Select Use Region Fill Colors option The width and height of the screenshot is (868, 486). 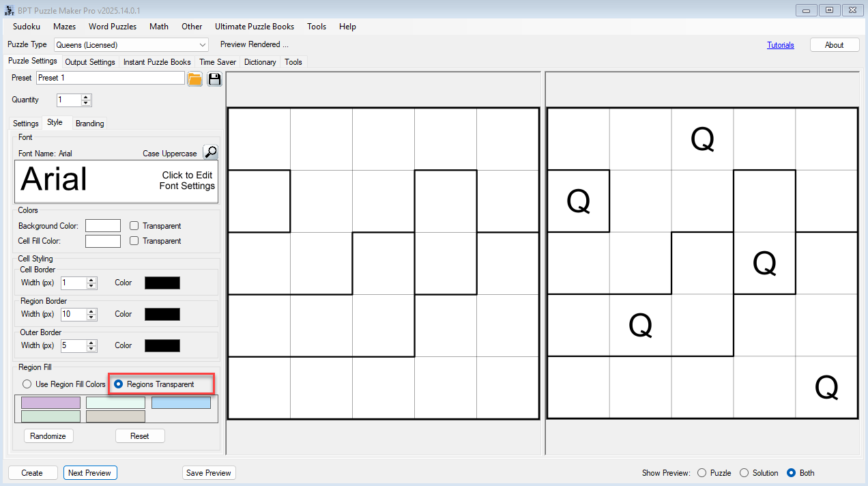pos(27,384)
